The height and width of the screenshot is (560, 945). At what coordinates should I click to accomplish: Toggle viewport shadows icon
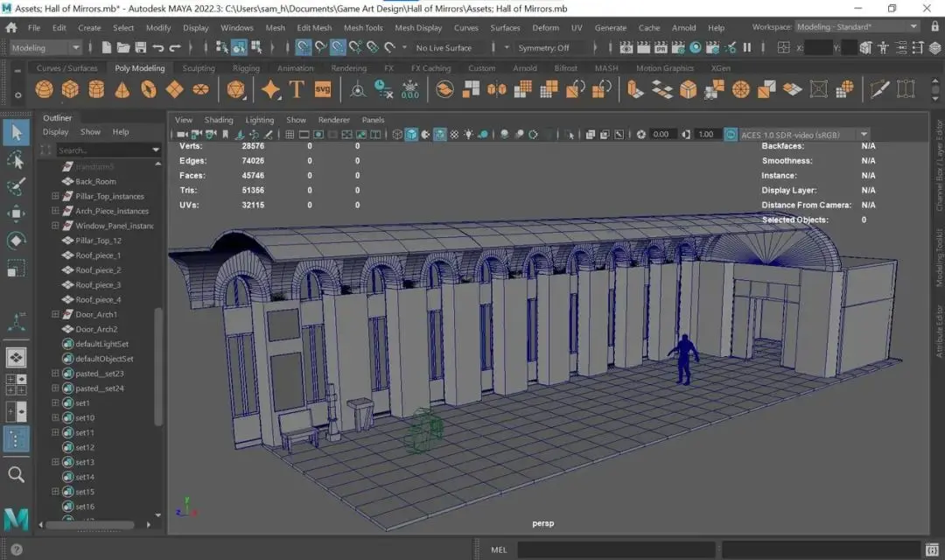(483, 135)
